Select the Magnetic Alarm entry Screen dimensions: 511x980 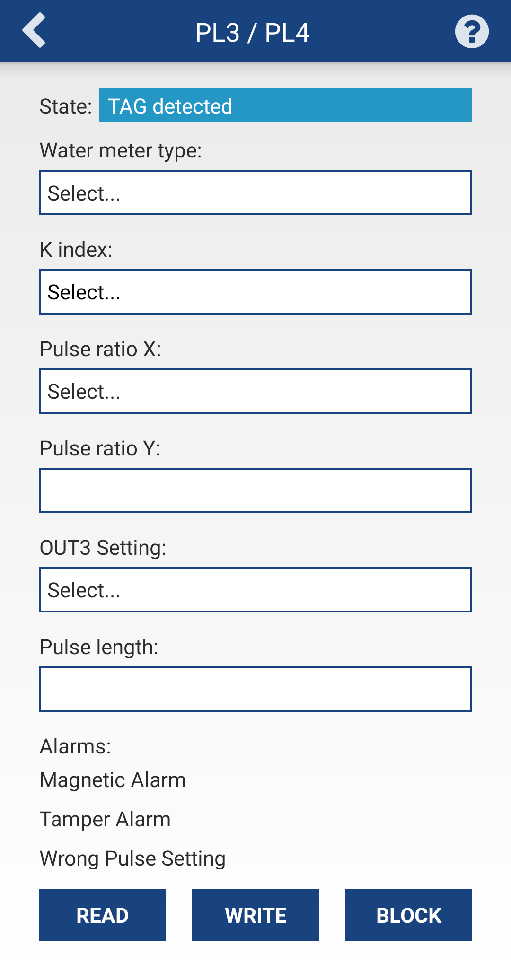click(113, 780)
